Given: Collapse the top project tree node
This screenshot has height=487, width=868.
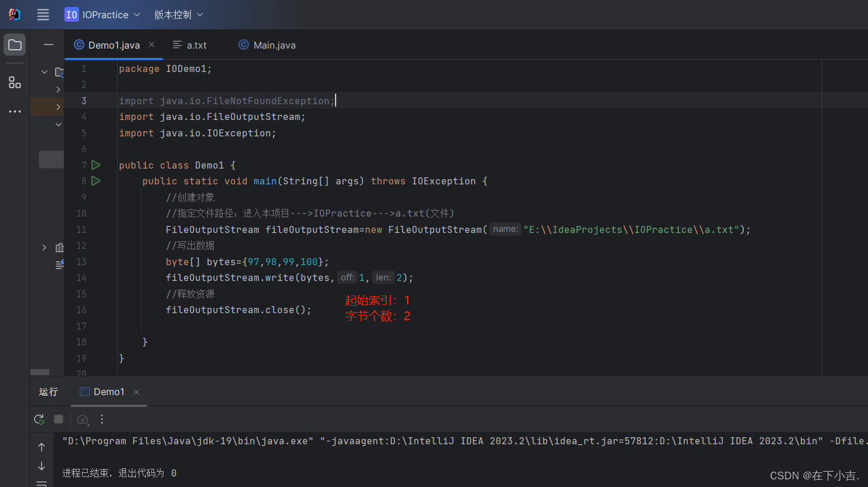Looking at the screenshot, I should (45, 72).
